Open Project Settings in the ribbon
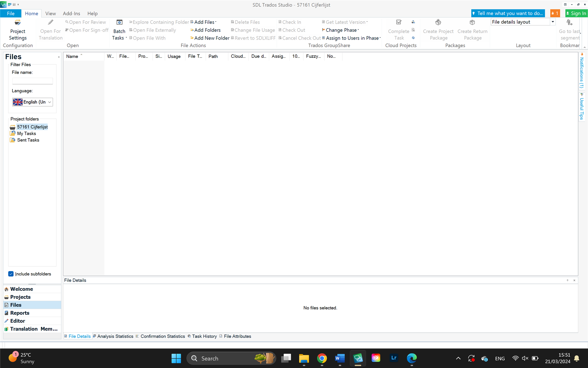588x368 pixels. [x=18, y=30]
